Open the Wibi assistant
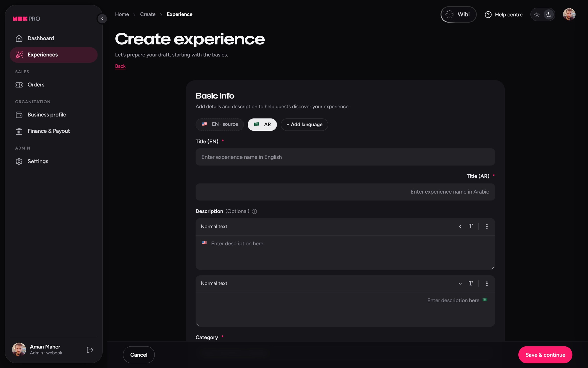588x368 pixels. tap(458, 14)
